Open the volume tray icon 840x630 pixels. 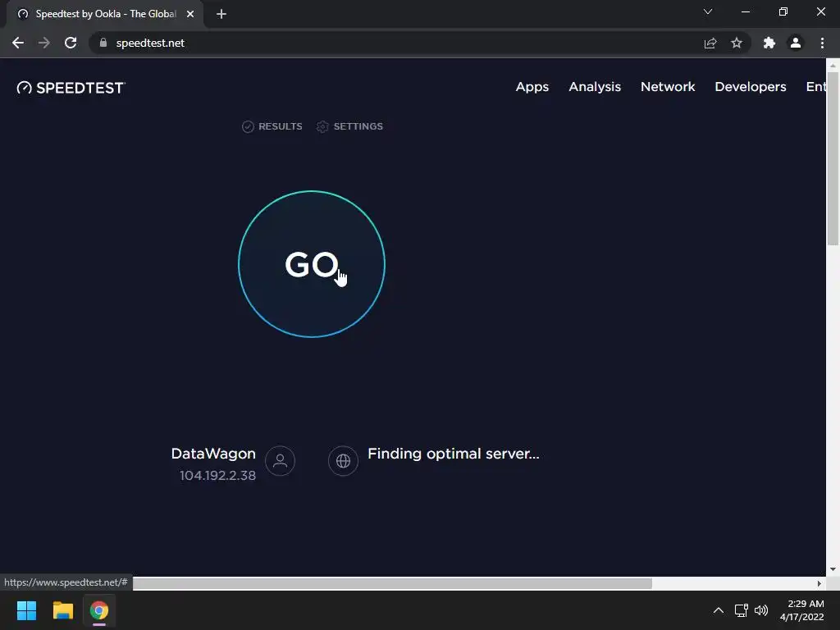coord(760,610)
